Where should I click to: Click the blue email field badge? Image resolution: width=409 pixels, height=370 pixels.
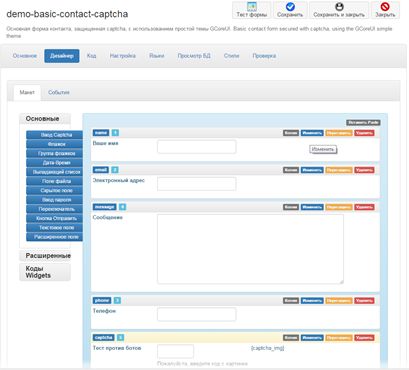tap(101, 170)
